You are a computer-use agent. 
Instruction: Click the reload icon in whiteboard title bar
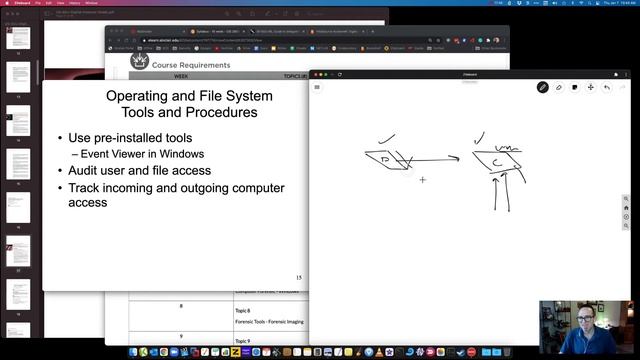pos(340,75)
